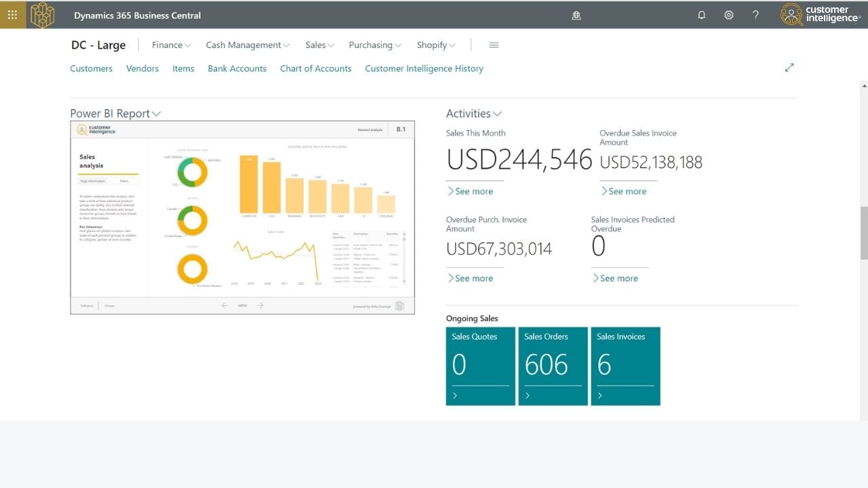The height and width of the screenshot is (488, 868).
Task: Open the Cash Management dropdown
Action: pyautogui.click(x=248, y=45)
